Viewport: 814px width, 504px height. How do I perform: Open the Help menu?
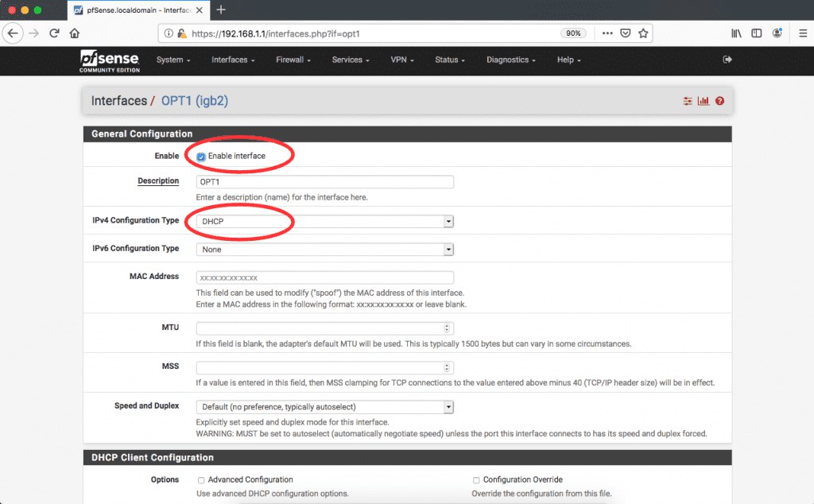click(569, 60)
